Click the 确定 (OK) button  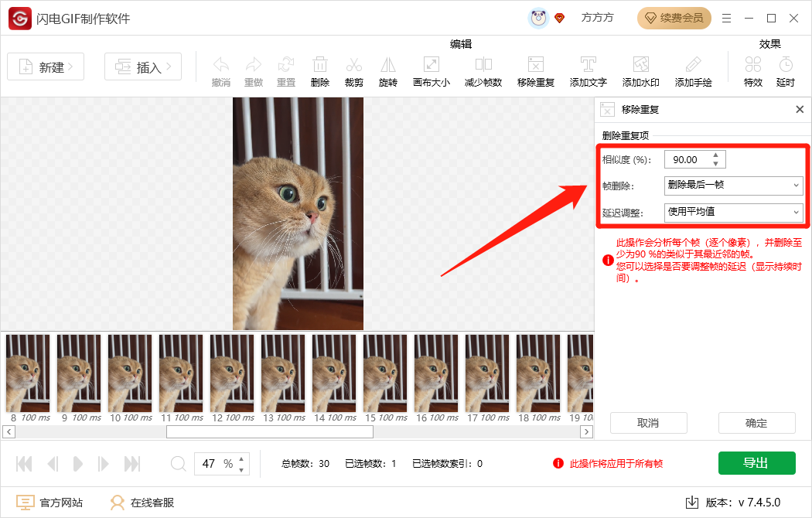coord(756,423)
